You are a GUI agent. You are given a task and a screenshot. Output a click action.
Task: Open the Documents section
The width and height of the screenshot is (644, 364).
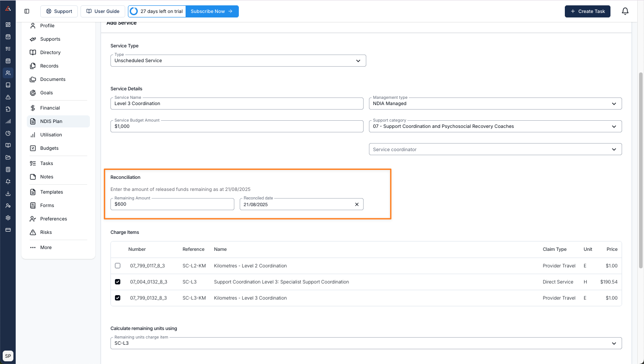(x=58, y=79)
